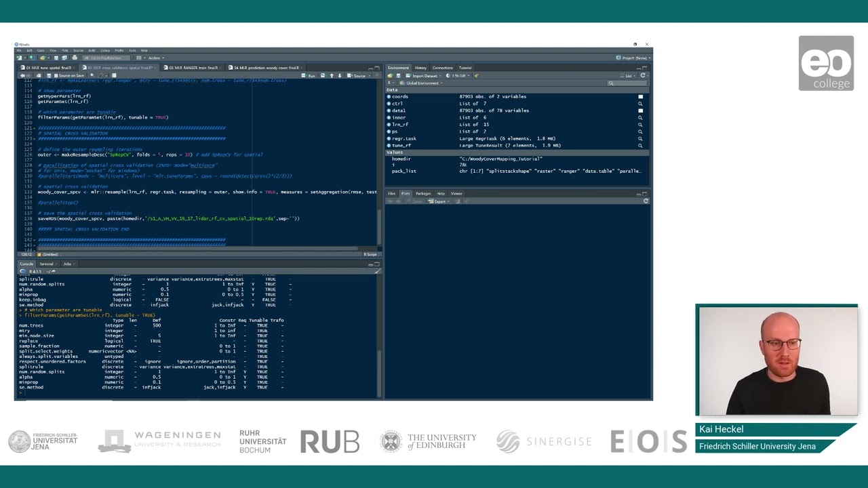Switch to the Connections tab

[x=442, y=68]
